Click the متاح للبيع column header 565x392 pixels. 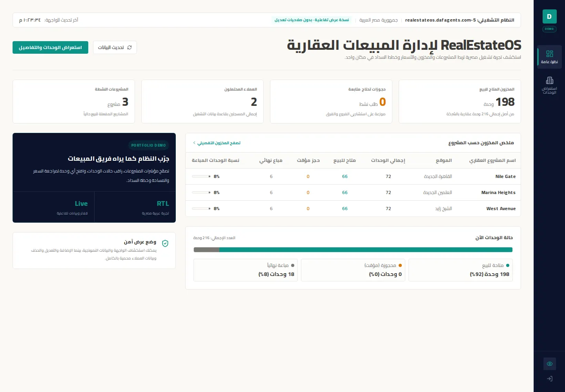coord(344,160)
